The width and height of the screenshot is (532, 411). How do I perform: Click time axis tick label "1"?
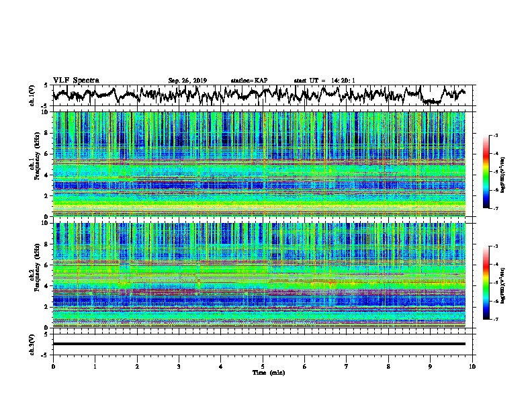click(95, 367)
